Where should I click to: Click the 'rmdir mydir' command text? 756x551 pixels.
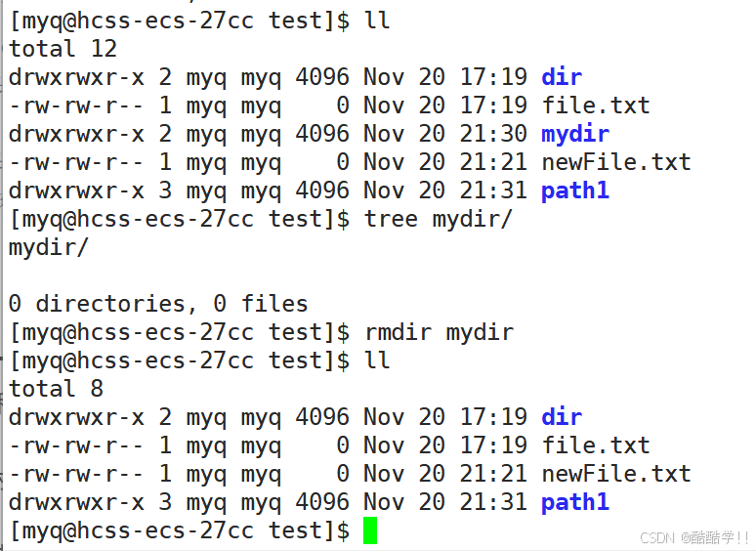tap(440, 332)
